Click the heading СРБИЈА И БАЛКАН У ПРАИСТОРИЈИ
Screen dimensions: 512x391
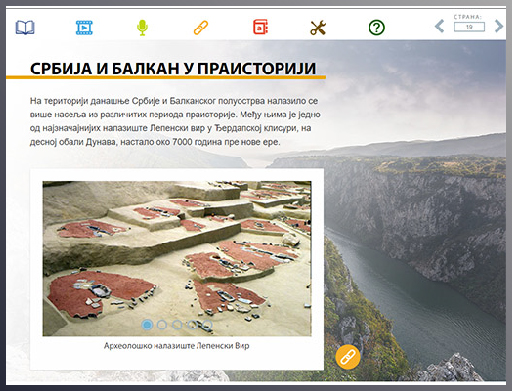tap(173, 68)
